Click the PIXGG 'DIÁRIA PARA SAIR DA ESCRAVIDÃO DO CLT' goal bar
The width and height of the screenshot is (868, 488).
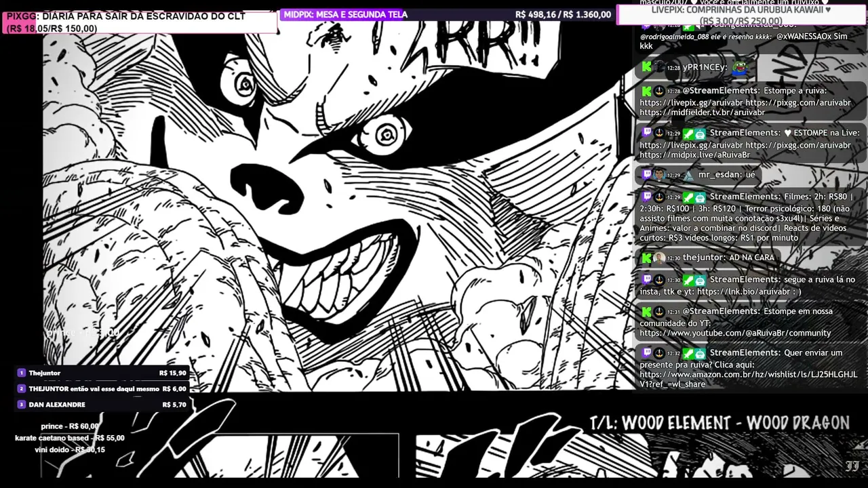point(140,22)
